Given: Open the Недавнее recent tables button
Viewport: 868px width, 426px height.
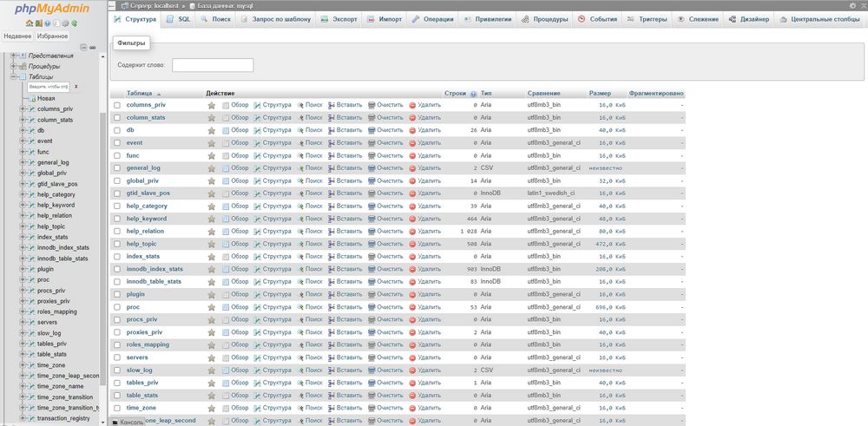Looking at the screenshot, I should [17, 36].
